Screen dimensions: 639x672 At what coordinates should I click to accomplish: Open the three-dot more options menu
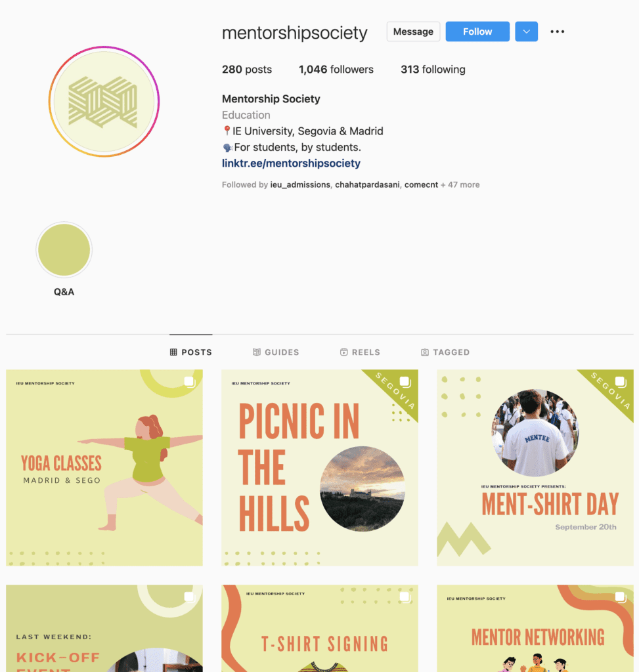557,31
